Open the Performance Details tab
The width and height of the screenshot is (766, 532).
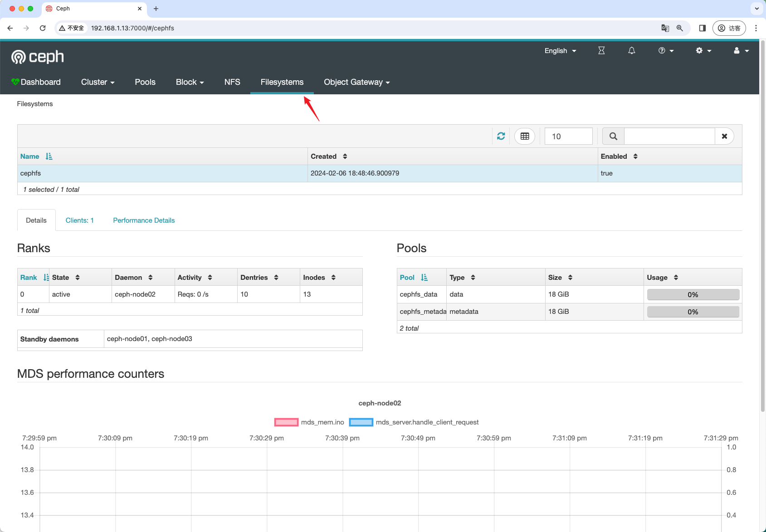[x=144, y=220]
